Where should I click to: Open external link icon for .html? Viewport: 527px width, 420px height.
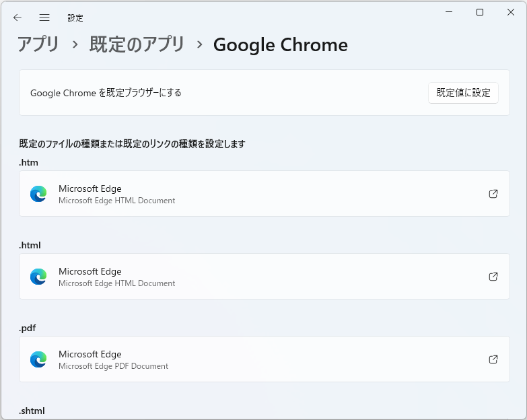(493, 277)
